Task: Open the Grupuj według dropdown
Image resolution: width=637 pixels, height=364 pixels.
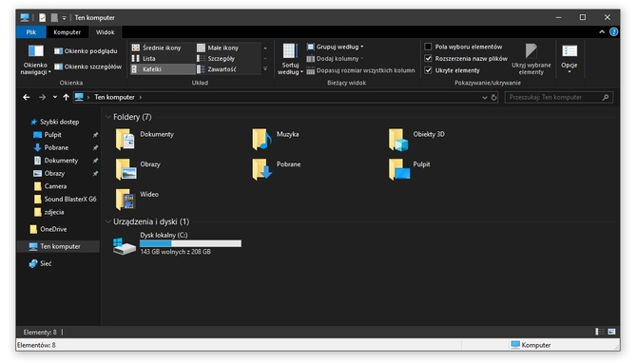Action: 336,47
